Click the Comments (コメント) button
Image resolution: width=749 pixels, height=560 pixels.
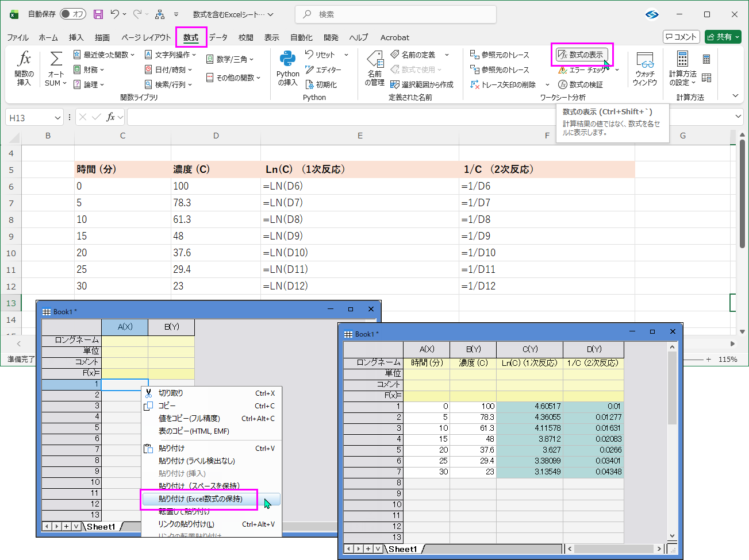pos(681,37)
